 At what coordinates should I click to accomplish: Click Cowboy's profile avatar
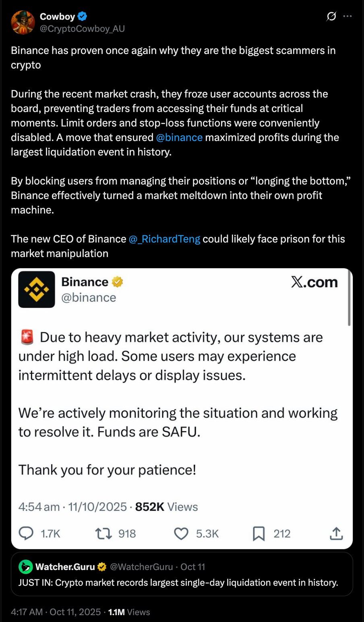[x=23, y=23]
